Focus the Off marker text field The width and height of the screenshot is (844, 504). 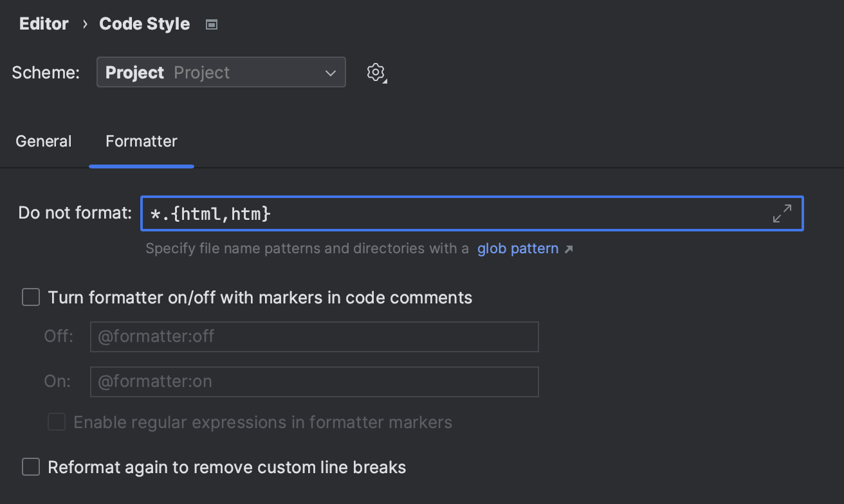click(x=314, y=336)
